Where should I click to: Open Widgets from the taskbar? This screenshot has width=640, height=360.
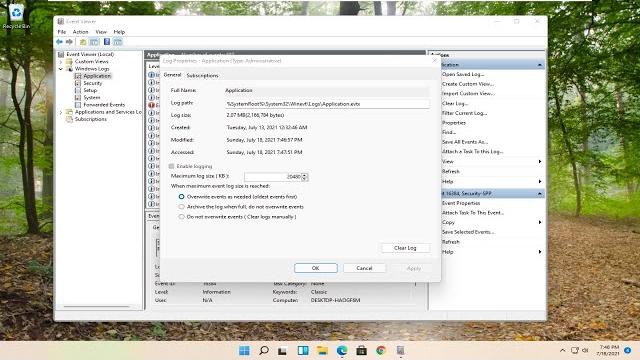pos(303,350)
